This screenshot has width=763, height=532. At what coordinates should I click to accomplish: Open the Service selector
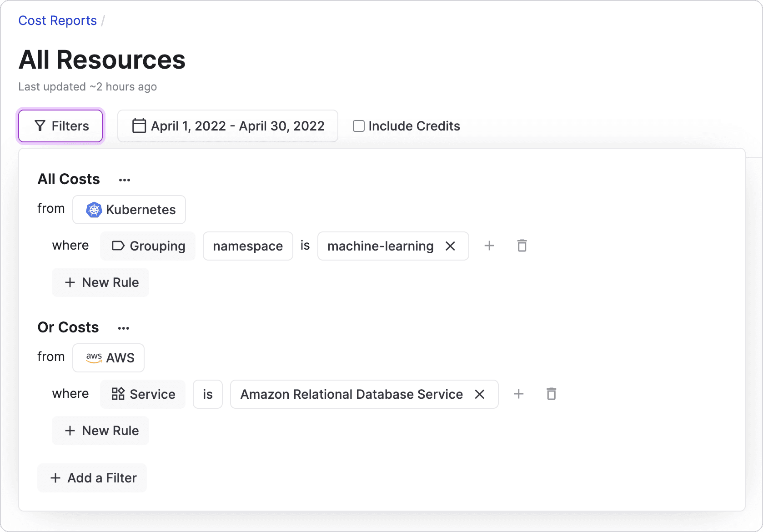coord(143,394)
